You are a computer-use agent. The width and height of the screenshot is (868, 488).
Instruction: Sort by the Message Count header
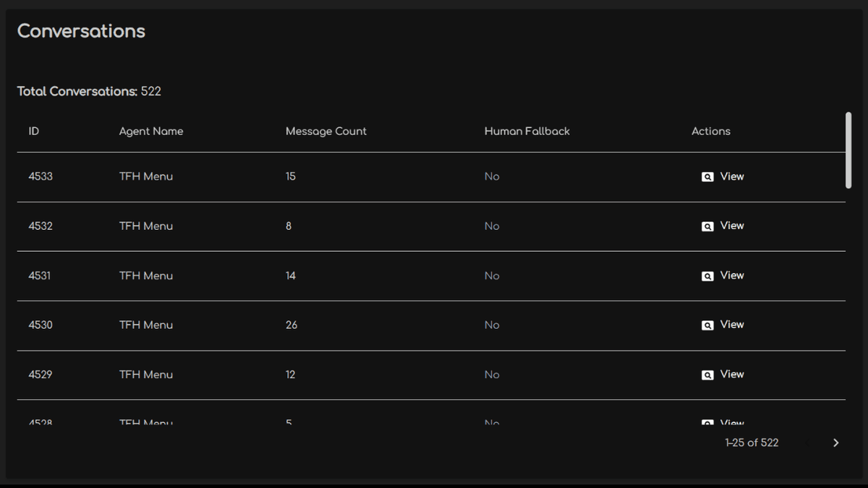pyautogui.click(x=325, y=131)
